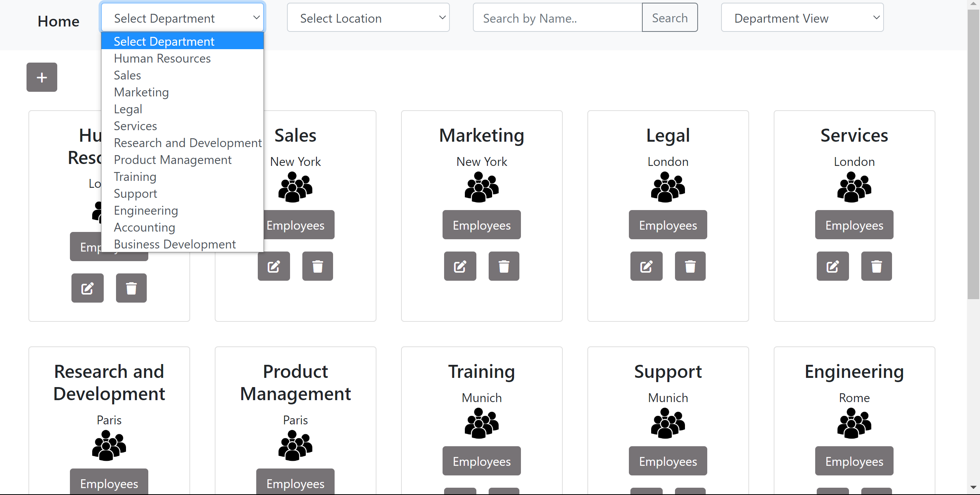
Task: Delete the Services department via trash icon
Action: pyautogui.click(x=876, y=266)
